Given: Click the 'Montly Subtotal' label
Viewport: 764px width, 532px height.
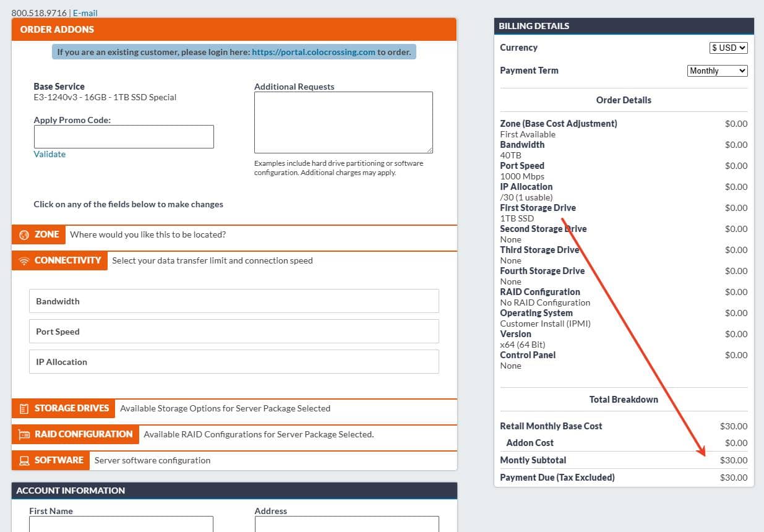Looking at the screenshot, I should (533, 460).
